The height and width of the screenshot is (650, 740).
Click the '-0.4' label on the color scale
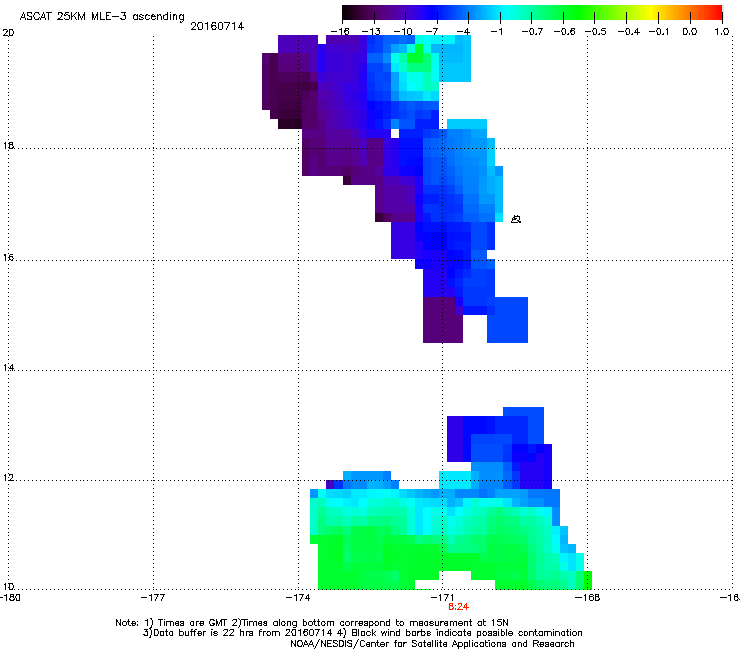[x=629, y=32]
